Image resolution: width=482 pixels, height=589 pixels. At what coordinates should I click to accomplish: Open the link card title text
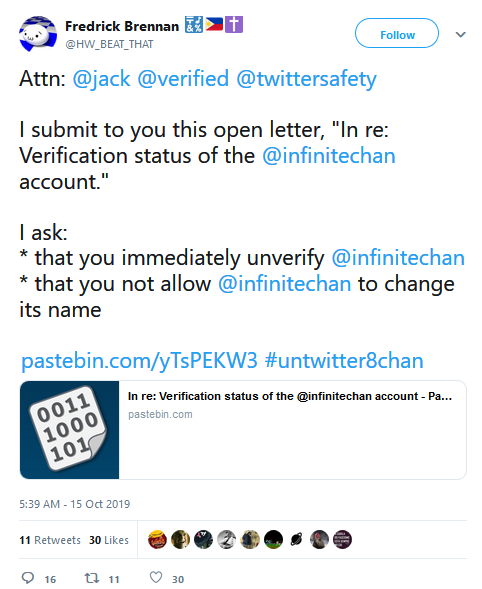click(290, 396)
